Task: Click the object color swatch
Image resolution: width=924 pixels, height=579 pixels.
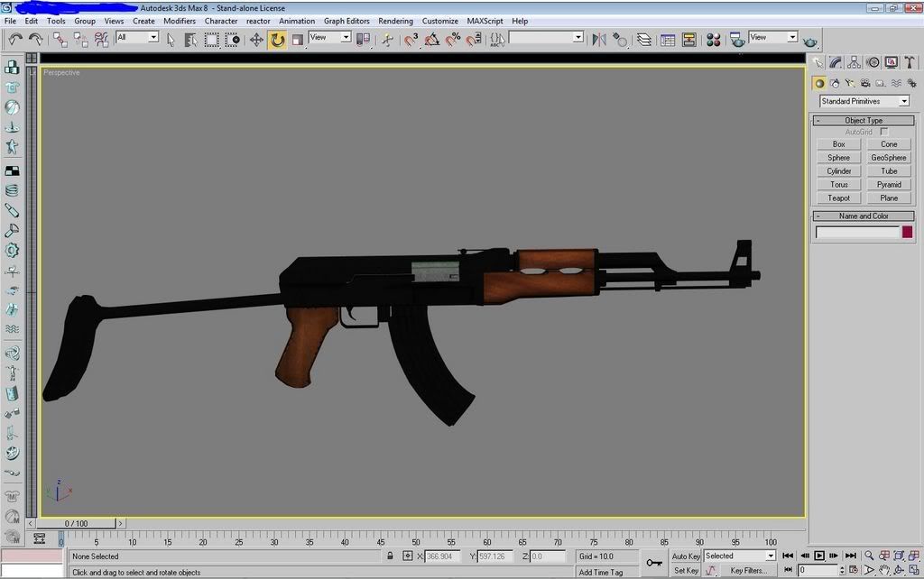Action: (x=907, y=232)
